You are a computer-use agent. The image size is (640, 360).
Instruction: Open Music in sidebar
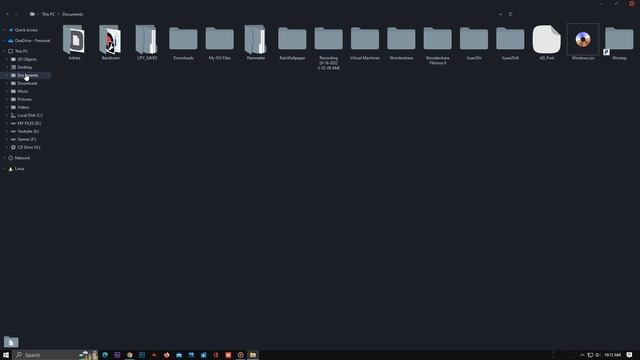click(22, 91)
